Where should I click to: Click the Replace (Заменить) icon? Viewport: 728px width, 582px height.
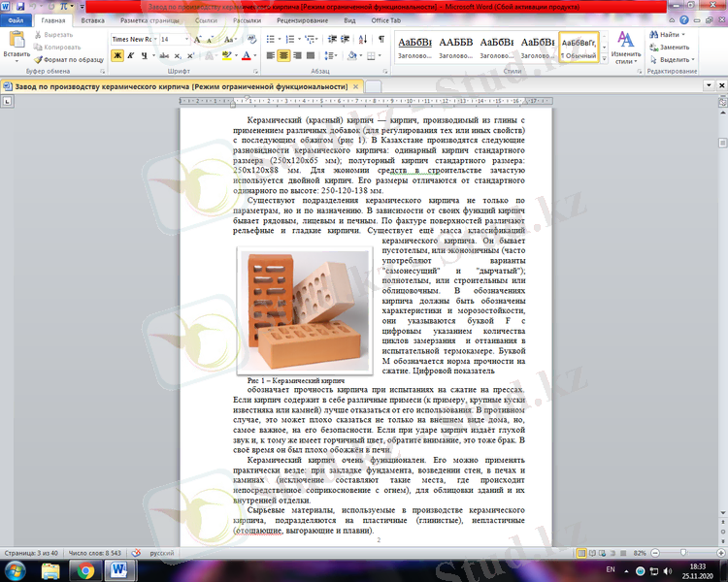(653, 47)
